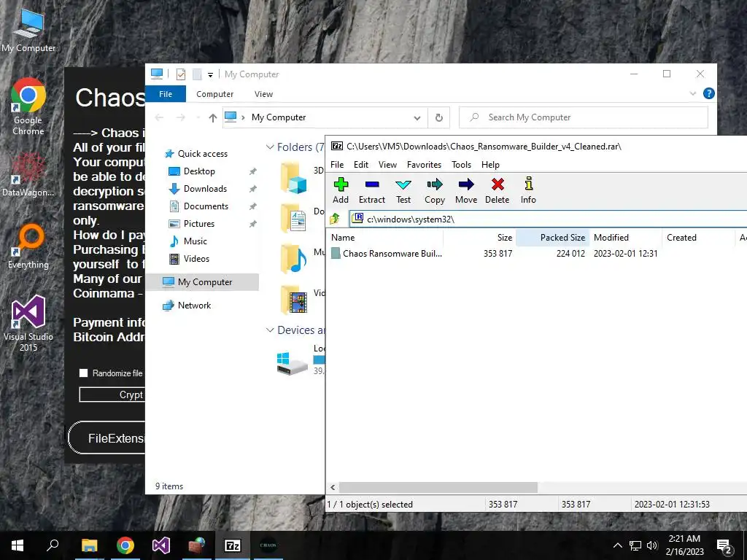The image size is (747, 560).
Task: Go up one folder level in 7-Zip
Action: (x=335, y=219)
